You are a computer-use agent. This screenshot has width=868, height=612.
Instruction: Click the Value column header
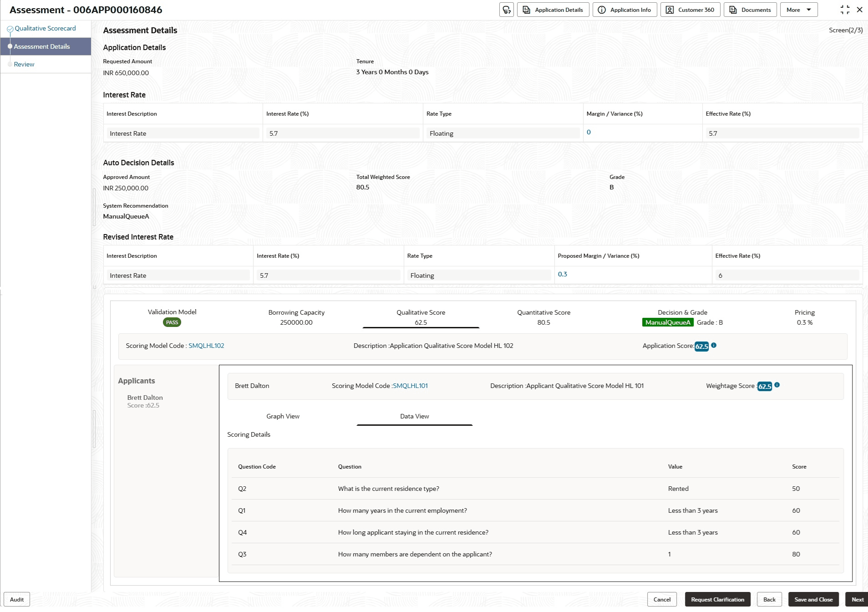675,467
